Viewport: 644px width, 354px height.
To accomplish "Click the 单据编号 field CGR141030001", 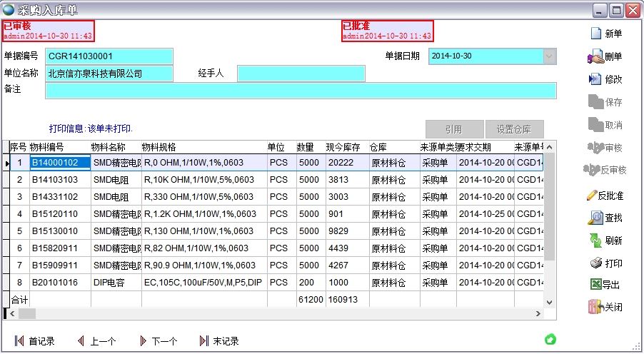I will tap(109, 56).
